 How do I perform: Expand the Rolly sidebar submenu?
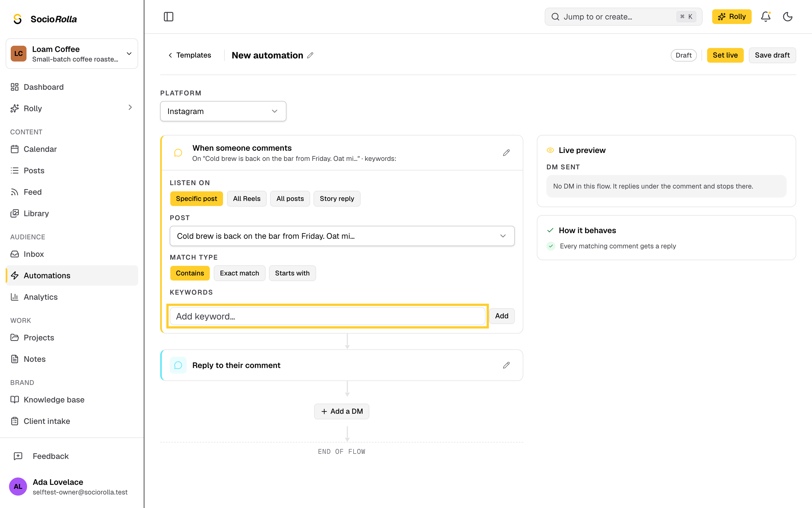tap(130, 108)
